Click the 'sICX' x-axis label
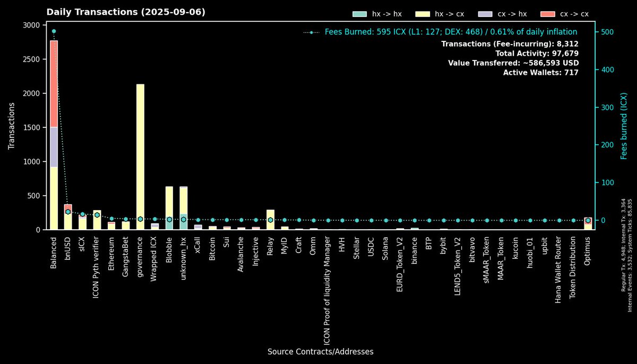Image resolution: width=637 pixels, height=364 pixels. (x=82, y=245)
